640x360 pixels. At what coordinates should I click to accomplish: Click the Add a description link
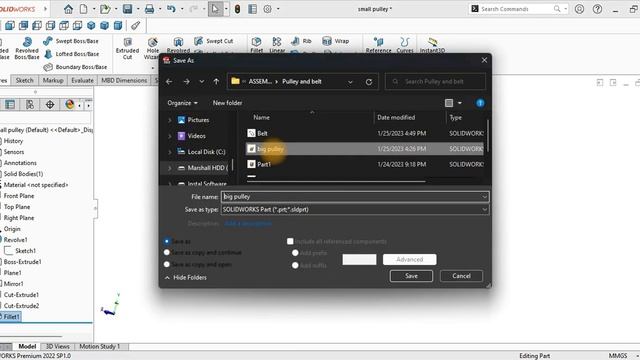248,224
